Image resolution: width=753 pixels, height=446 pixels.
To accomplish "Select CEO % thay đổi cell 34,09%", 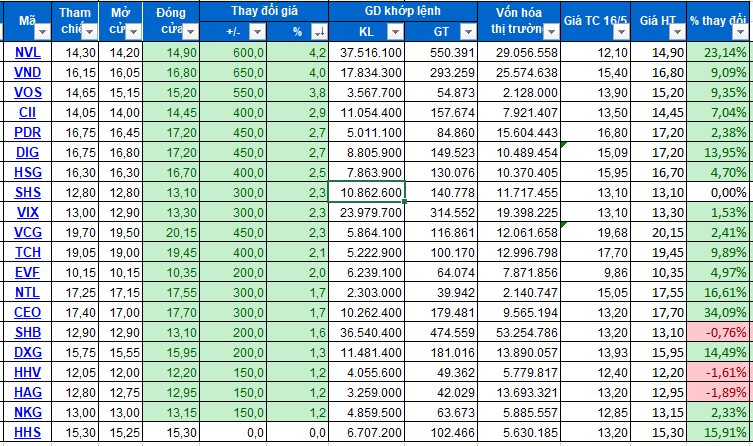I will click(718, 313).
